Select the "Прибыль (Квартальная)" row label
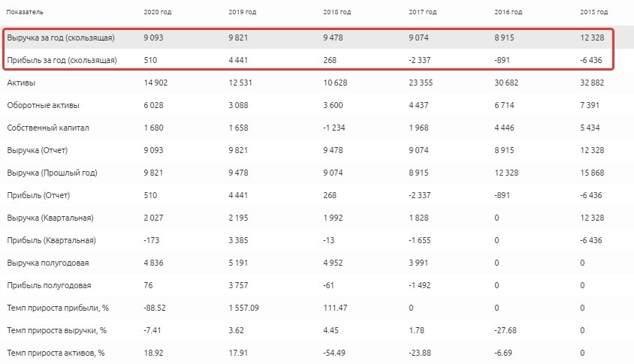Image resolution: width=634 pixels, height=364 pixels. 50,240
